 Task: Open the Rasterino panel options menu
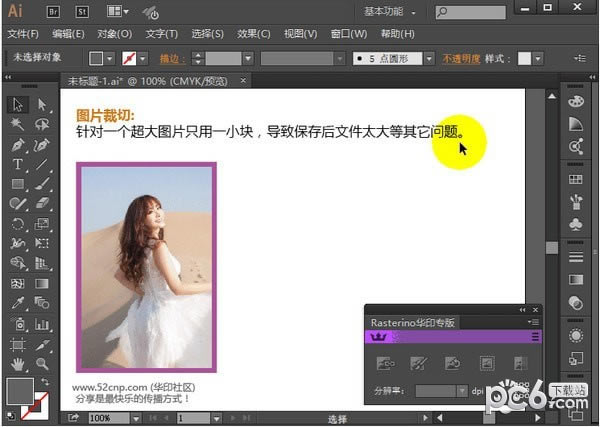coord(533,322)
